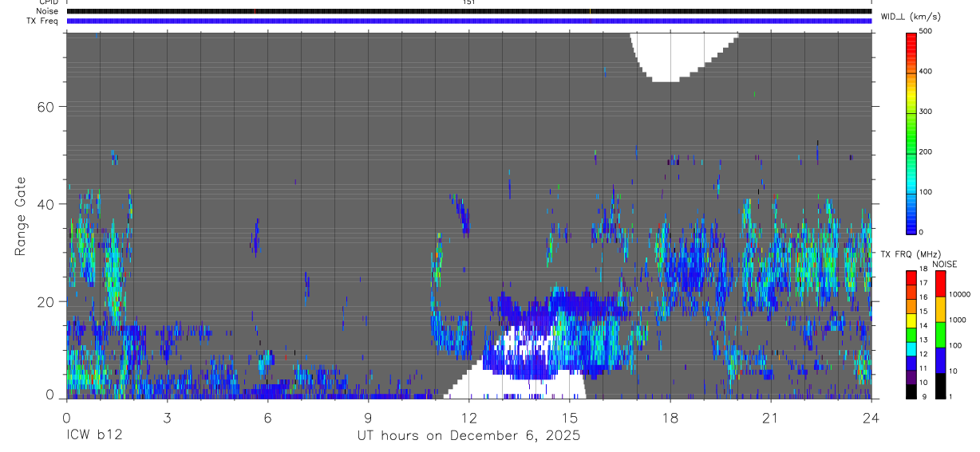The height and width of the screenshot is (452, 980).
Task: Click the black Noise strip along the top
Action: [468, 11]
